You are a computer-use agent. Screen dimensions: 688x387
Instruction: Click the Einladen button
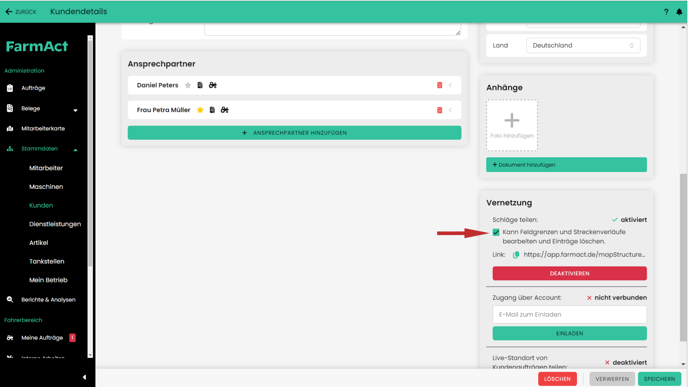click(569, 333)
